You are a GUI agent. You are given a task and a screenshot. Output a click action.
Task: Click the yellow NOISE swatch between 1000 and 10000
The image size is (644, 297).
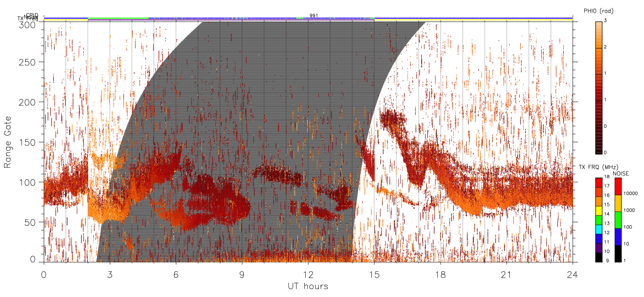pos(618,203)
